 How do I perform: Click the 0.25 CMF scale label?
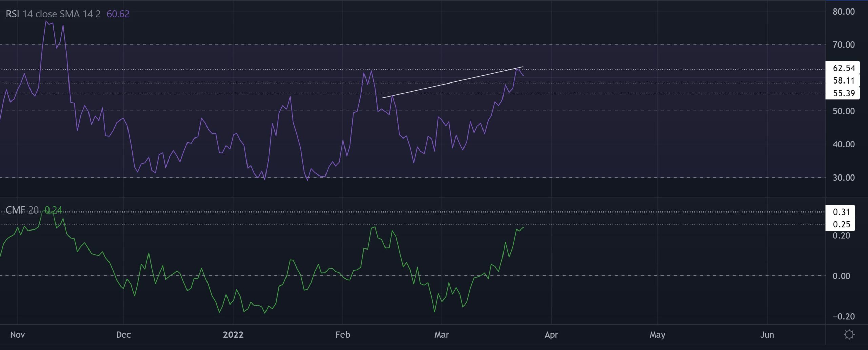(x=842, y=224)
